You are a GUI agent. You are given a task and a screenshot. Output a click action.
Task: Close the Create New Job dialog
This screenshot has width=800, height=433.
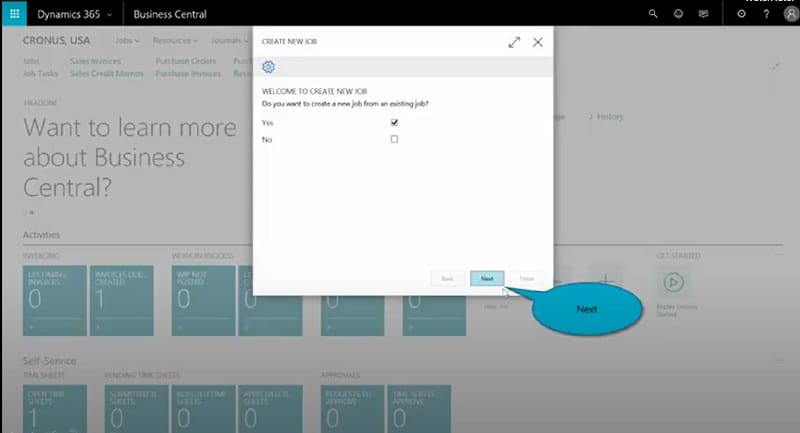point(538,42)
